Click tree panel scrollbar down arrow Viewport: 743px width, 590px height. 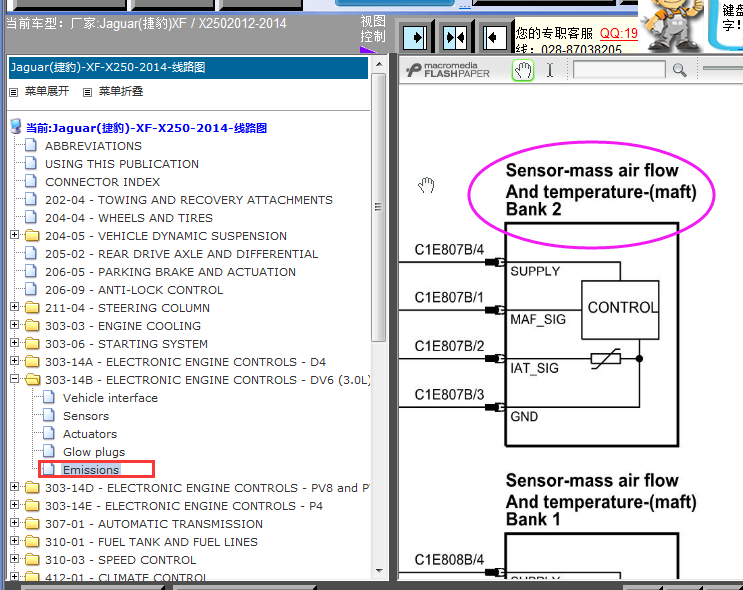(379, 571)
